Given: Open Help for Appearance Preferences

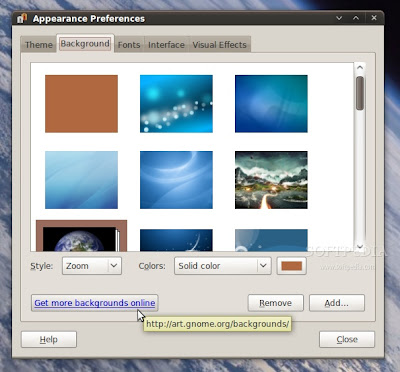Looking at the screenshot, I should (49, 339).
